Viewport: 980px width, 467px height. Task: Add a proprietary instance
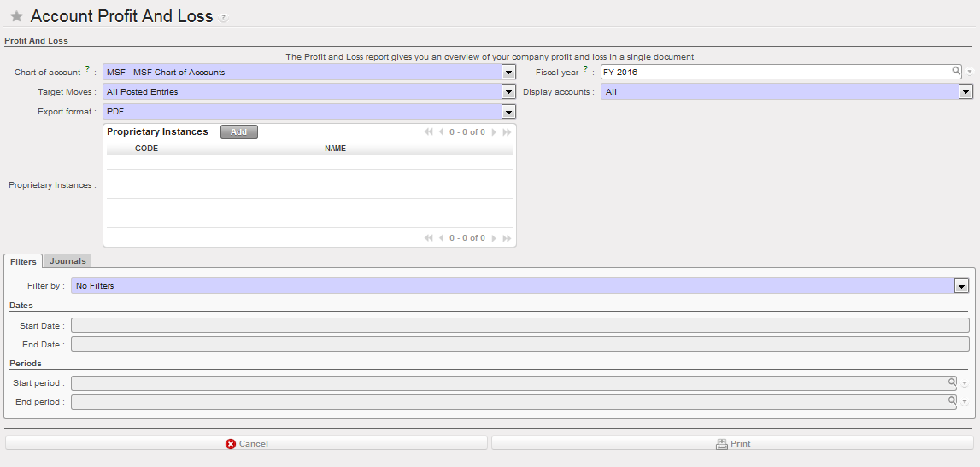pyautogui.click(x=238, y=131)
